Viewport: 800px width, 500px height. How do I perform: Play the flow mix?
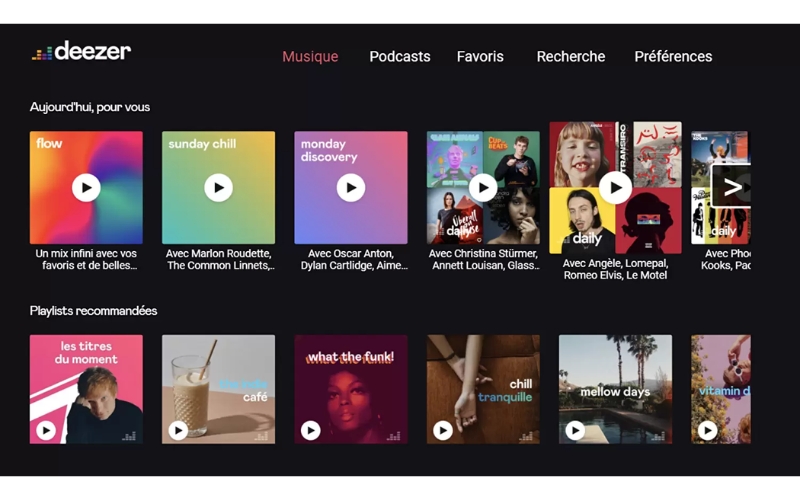point(86,188)
